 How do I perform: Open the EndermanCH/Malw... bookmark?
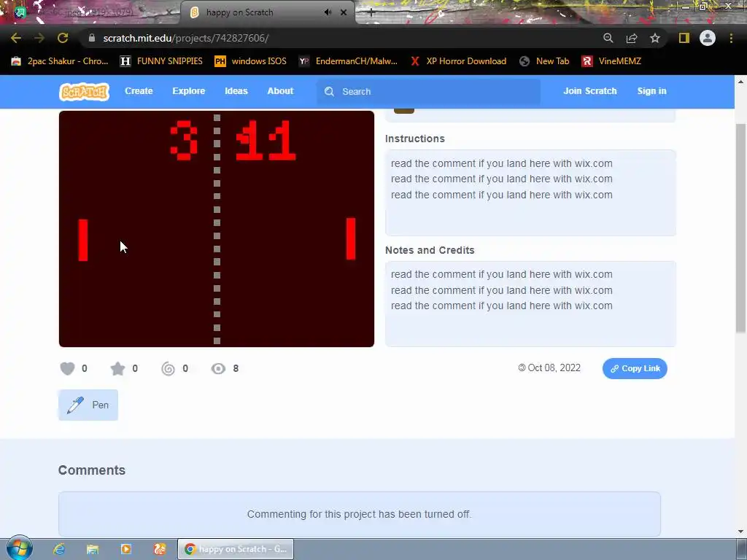(348, 61)
